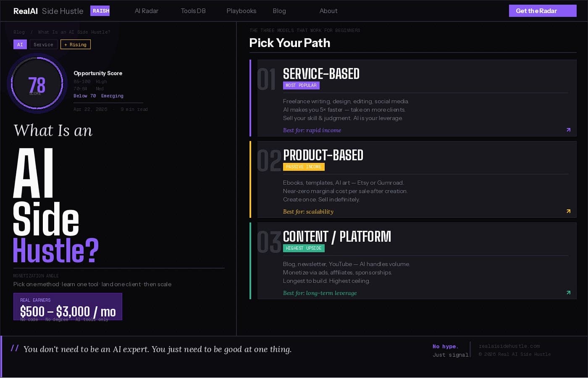This screenshot has height=378, width=588.
Task: Click the Passive Income yellow badge
Action: 304,167
